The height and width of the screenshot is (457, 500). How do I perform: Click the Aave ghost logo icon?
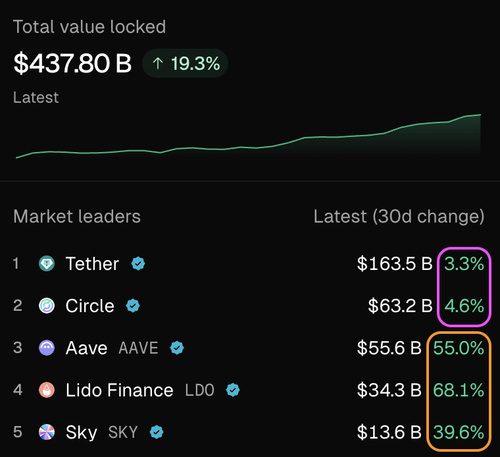click(x=47, y=348)
